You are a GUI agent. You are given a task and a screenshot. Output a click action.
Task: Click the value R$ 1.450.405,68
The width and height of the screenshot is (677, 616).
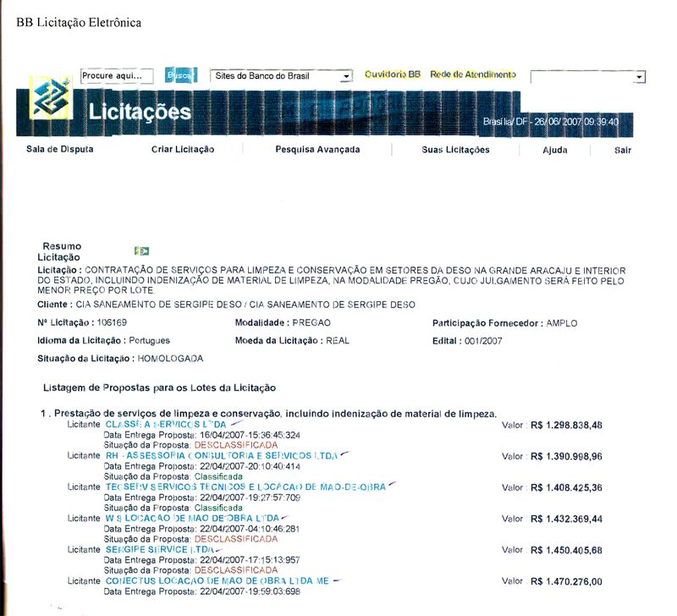(x=566, y=550)
